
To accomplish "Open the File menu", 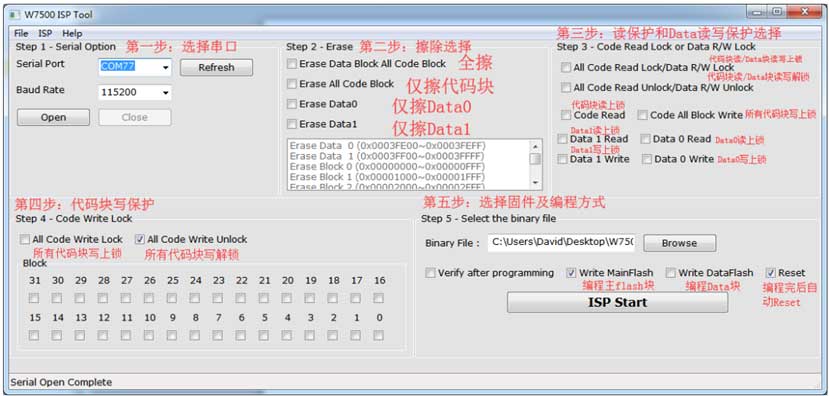I will pos(21,33).
